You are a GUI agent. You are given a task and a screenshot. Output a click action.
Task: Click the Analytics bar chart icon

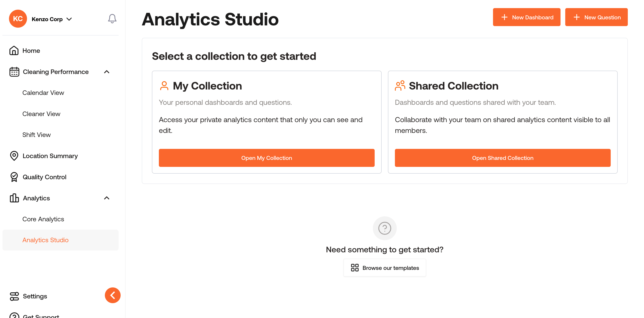pos(14,198)
